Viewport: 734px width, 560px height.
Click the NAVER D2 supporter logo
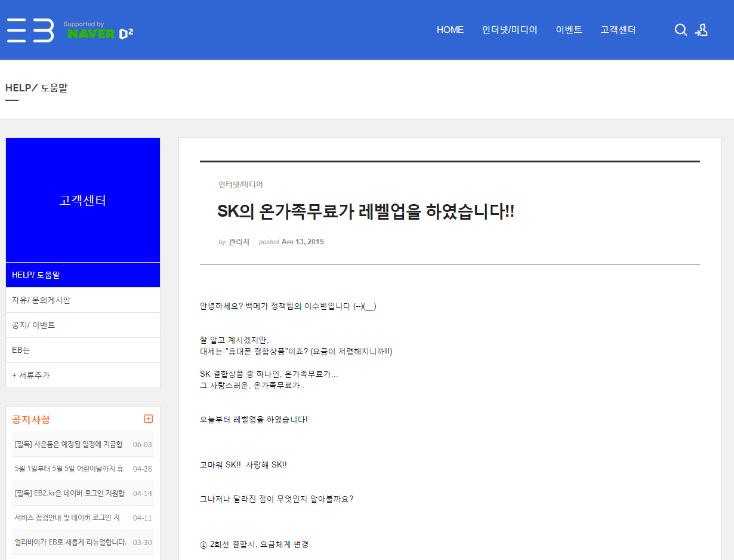98,30
